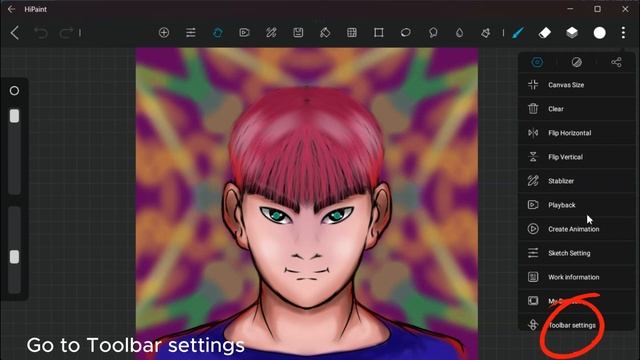Open Work Information menu entry
Screen dimensions: 640x360
tap(576, 277)
